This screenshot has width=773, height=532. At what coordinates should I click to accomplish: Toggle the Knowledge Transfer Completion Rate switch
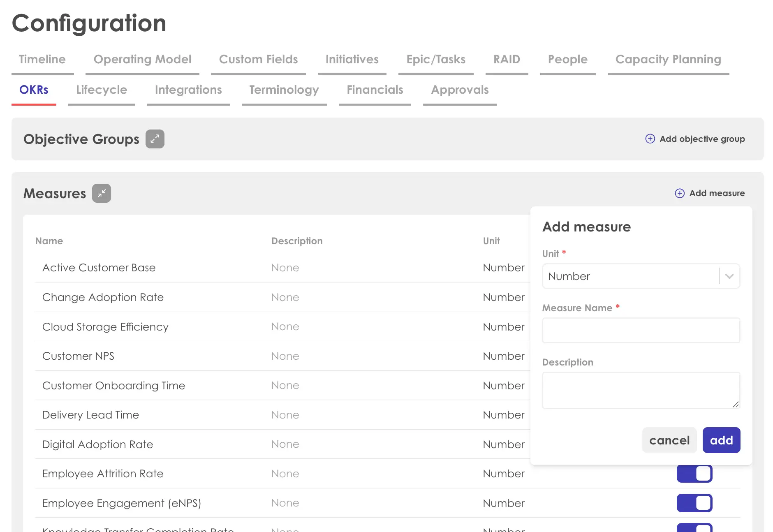694,528
